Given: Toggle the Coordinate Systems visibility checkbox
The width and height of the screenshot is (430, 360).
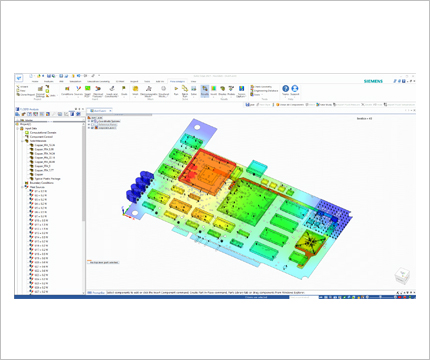Looking at the screenshot, I should tap(93, 121).
